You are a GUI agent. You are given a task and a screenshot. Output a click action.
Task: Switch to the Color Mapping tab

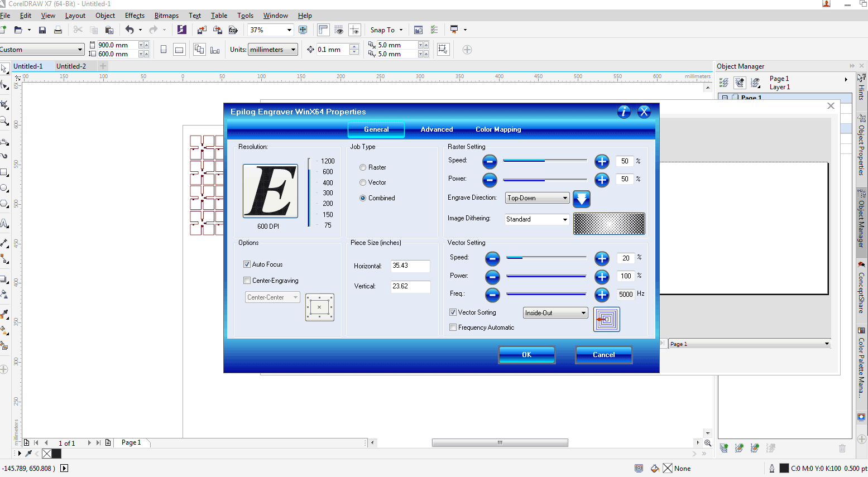point(498,129)
